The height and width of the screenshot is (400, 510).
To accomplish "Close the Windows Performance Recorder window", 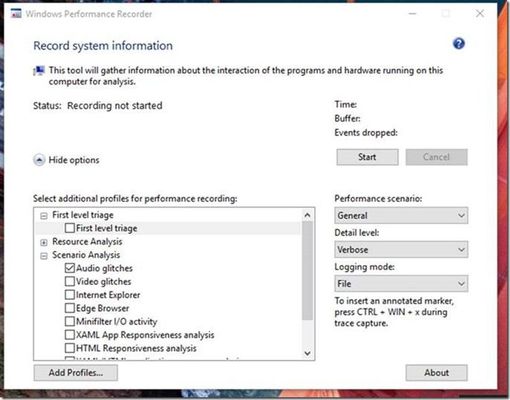I will click(x=480, y=14).
